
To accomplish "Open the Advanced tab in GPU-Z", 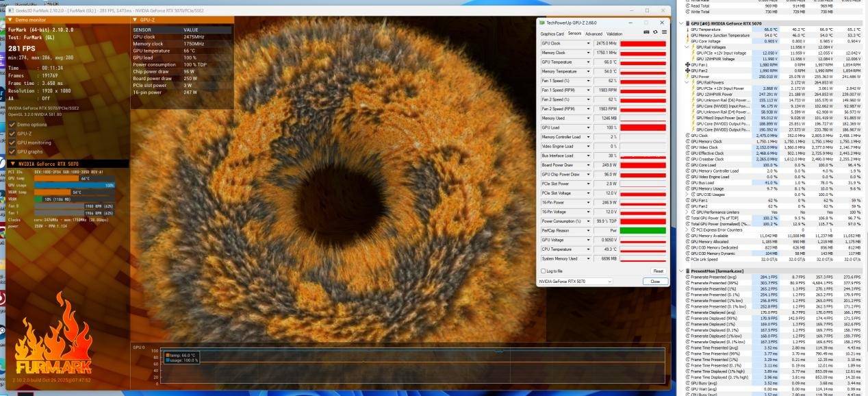I will pyautogui.click(x=593, y=34).
